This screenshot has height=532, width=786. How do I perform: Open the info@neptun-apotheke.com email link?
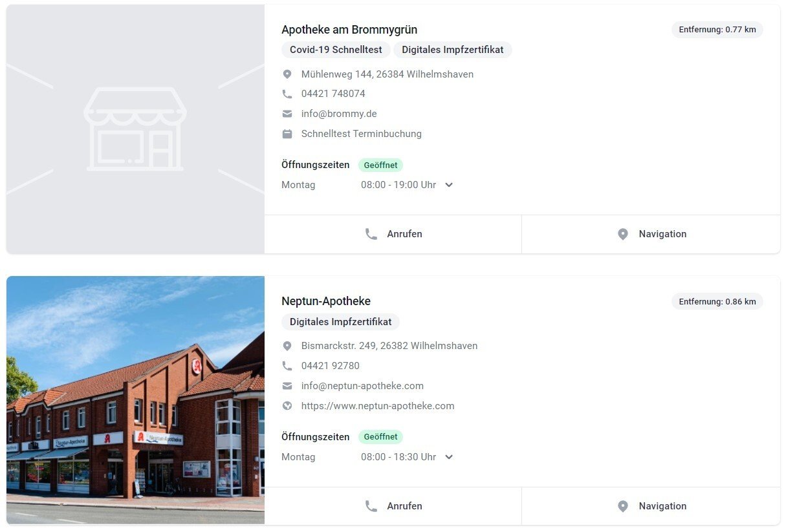[362, 386]
